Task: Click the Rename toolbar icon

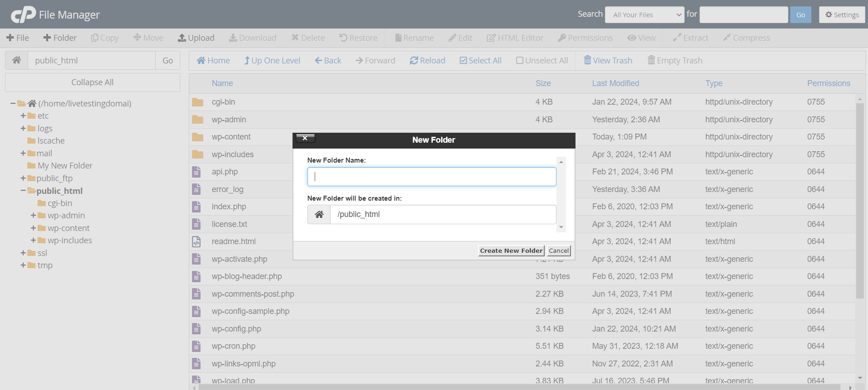Action: 398,38
